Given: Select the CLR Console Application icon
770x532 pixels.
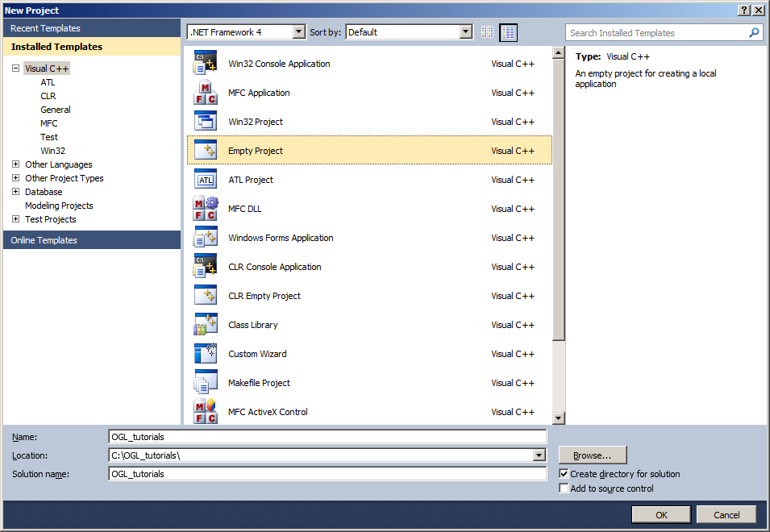Looking at the screenshot, I should click(206, 267).
